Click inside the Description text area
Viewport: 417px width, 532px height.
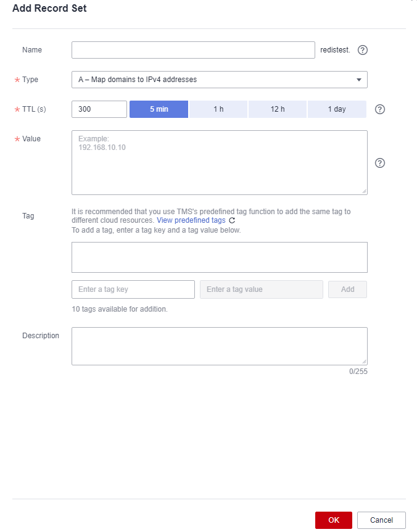219,346
